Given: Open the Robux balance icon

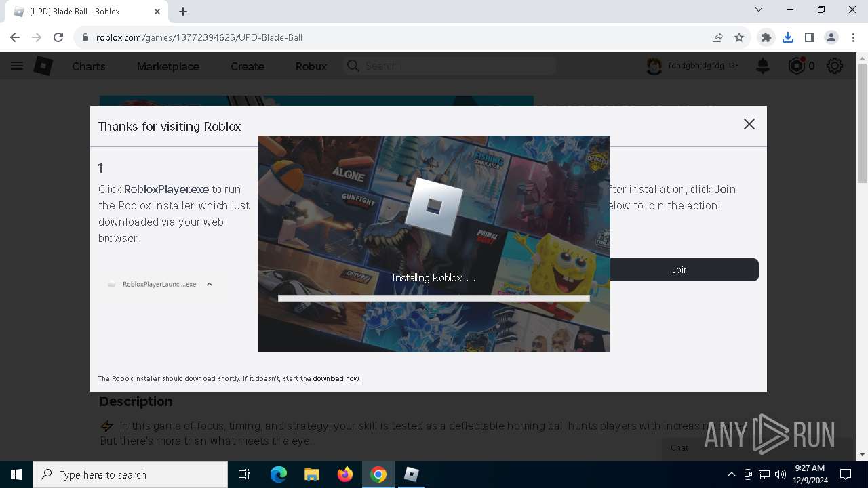Looking at the screenshot, I should (x=797, y=66).
